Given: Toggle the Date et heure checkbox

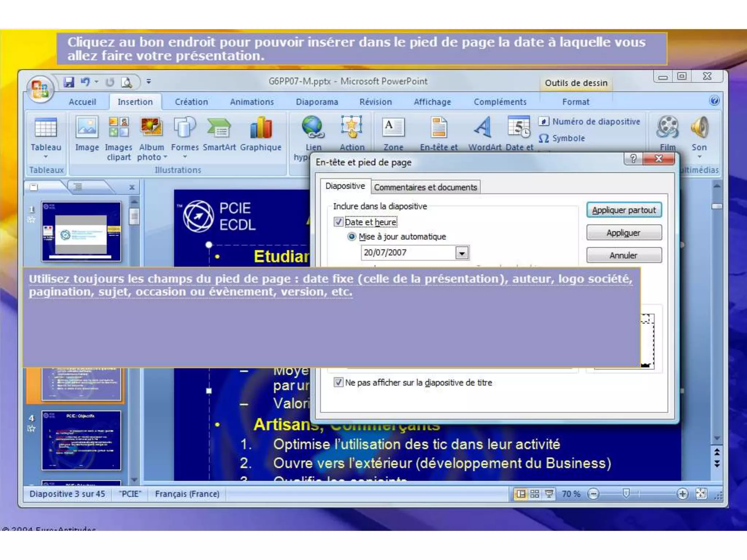Looking at the screenshot, I should tap(338, 222).
